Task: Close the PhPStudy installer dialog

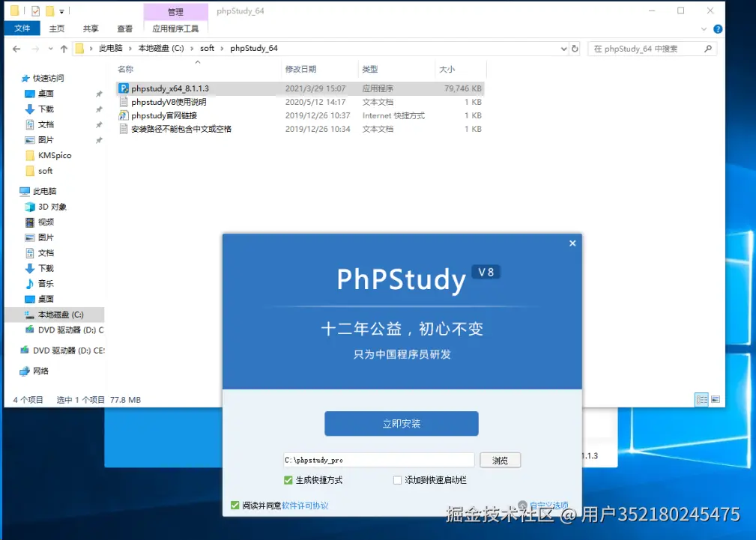Action: click(x=572, y=243)
